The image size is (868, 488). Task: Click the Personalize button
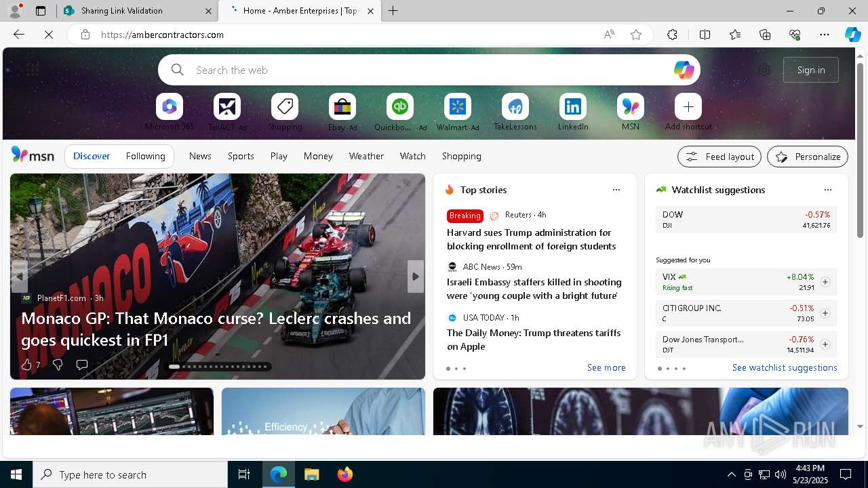click(x=808, y=157)
